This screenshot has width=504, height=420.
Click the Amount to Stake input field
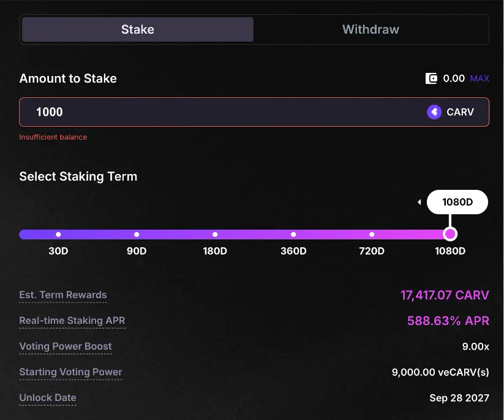coord(220,112)
